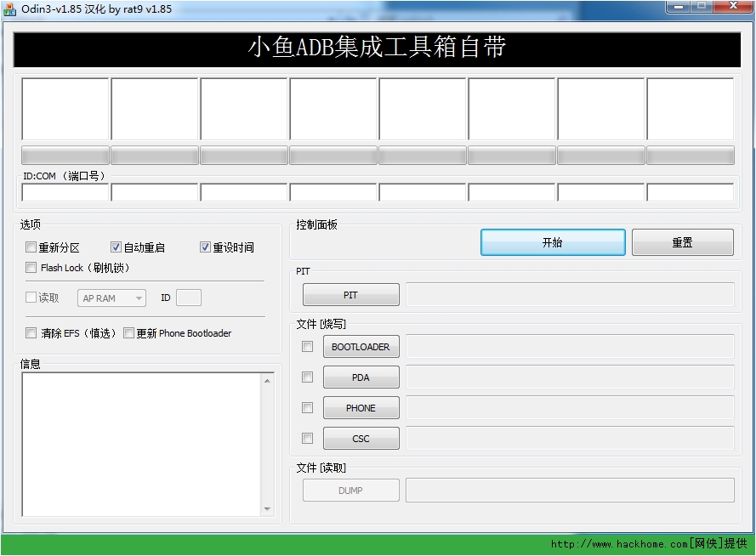The width and height of the screenshot is (756, 556).
Task: Maximize the Odin3 window
Action: (702, 6)
